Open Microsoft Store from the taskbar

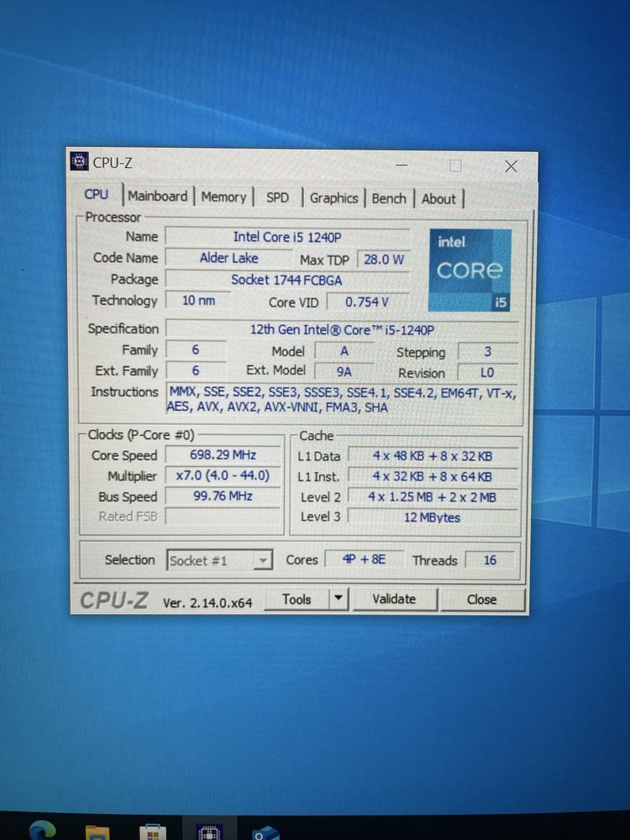[x=153, y=832]
